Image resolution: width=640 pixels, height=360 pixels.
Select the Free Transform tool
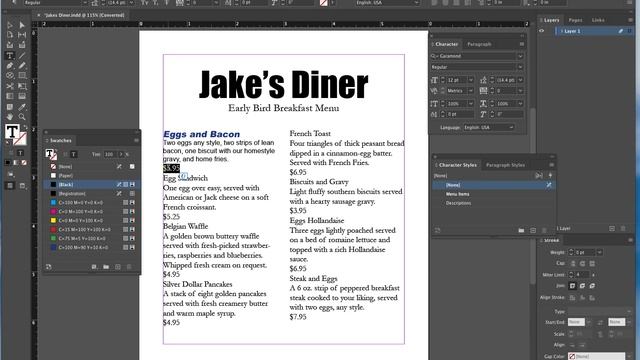22,86
